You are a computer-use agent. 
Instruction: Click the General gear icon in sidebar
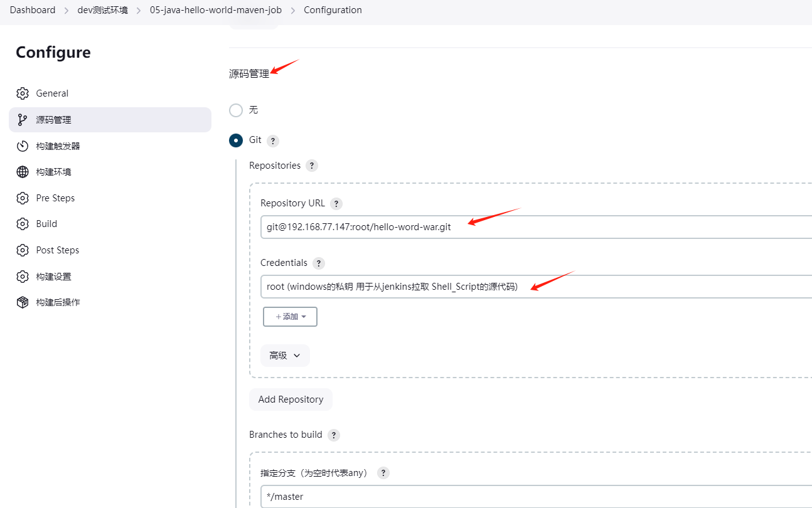click(x=23, y=93)
